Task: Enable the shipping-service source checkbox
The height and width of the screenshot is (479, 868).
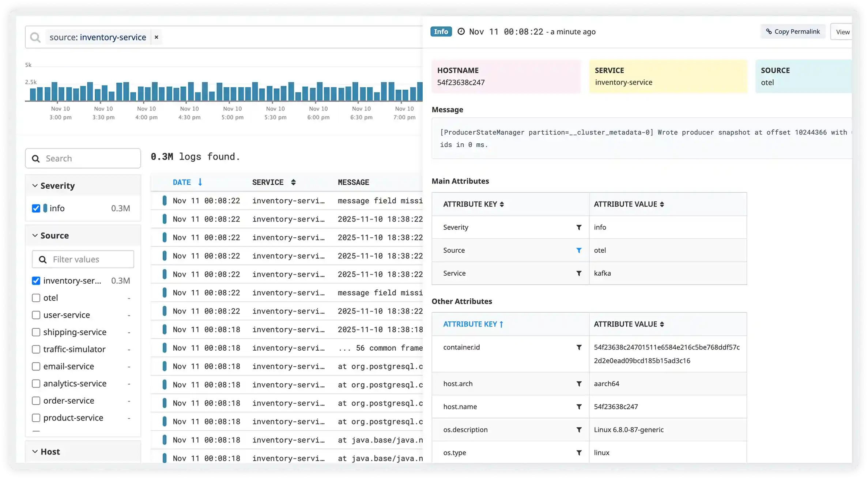Action: (x=36, y=332)
